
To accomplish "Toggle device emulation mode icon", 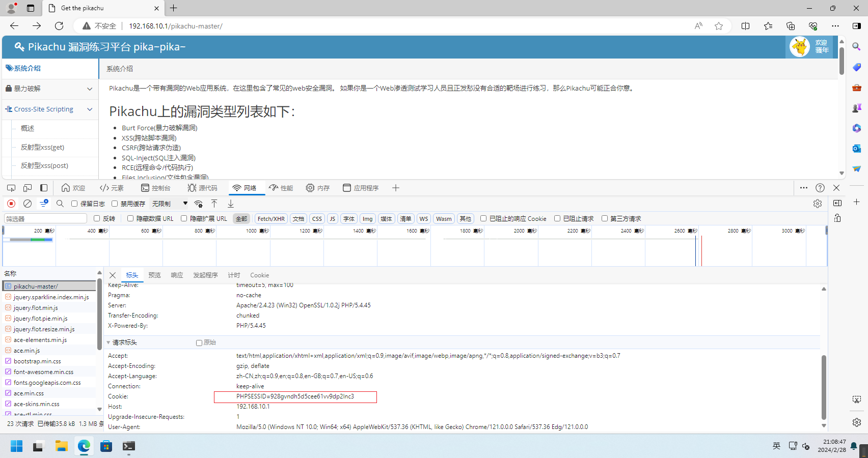I will click(28, 188).
